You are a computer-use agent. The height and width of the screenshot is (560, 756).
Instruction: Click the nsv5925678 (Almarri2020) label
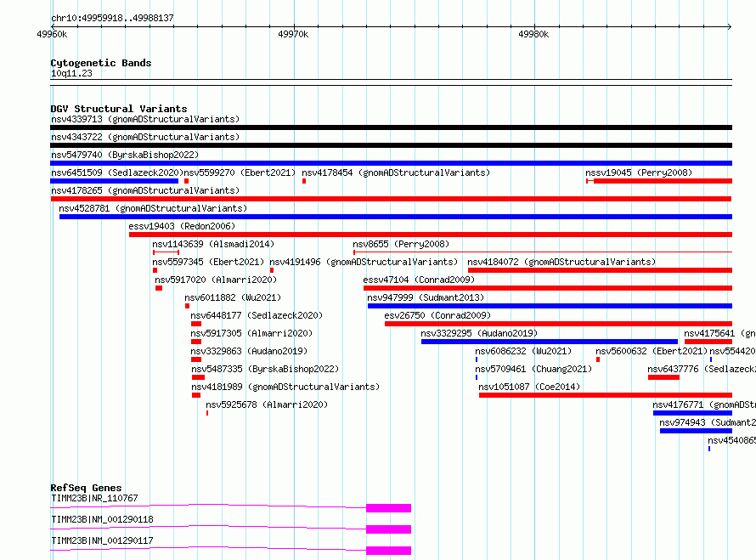[267, 404]
